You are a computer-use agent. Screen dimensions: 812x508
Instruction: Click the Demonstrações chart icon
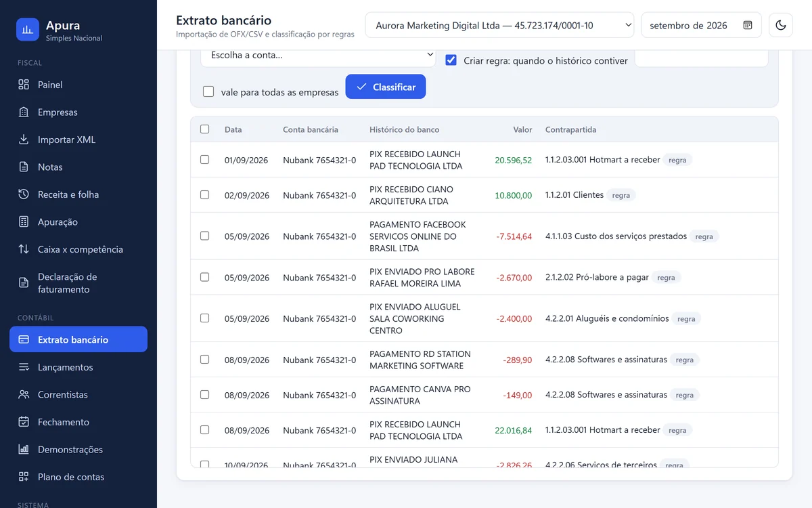coord(24,450)
